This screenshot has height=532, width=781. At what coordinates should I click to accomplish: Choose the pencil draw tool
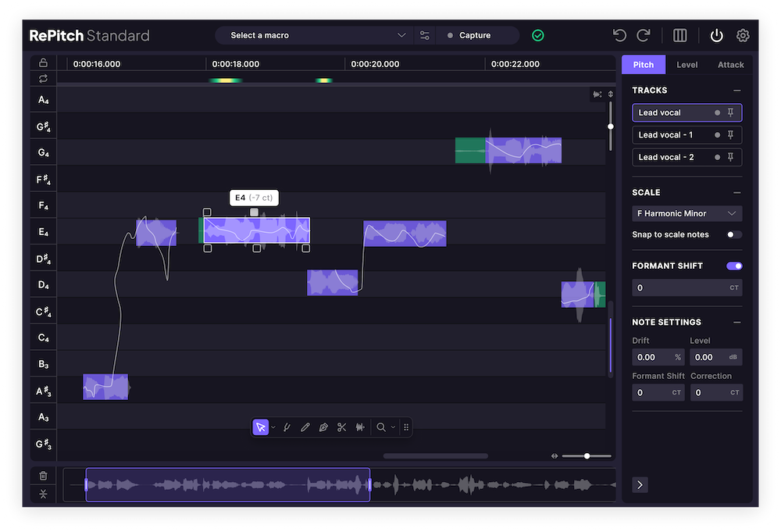pyautogui.click(x=305, y=427)
